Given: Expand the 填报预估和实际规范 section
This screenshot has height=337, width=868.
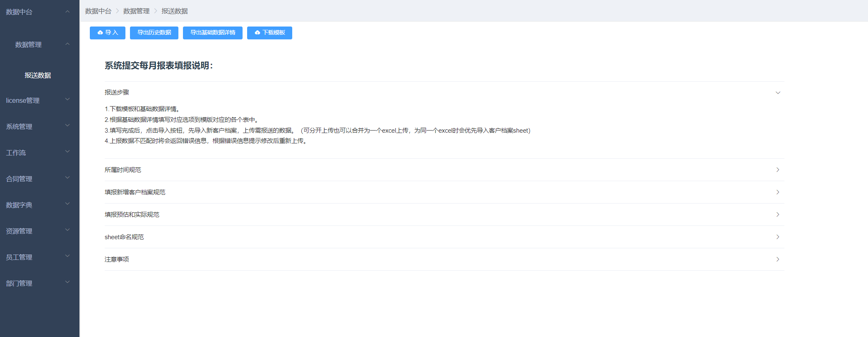Looking at the screenshot, I should pyautogui.click(x=445, y=215).
